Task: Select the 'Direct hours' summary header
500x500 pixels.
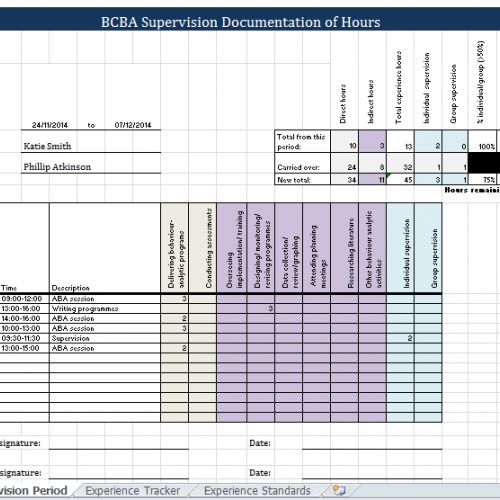Action: 343,104
